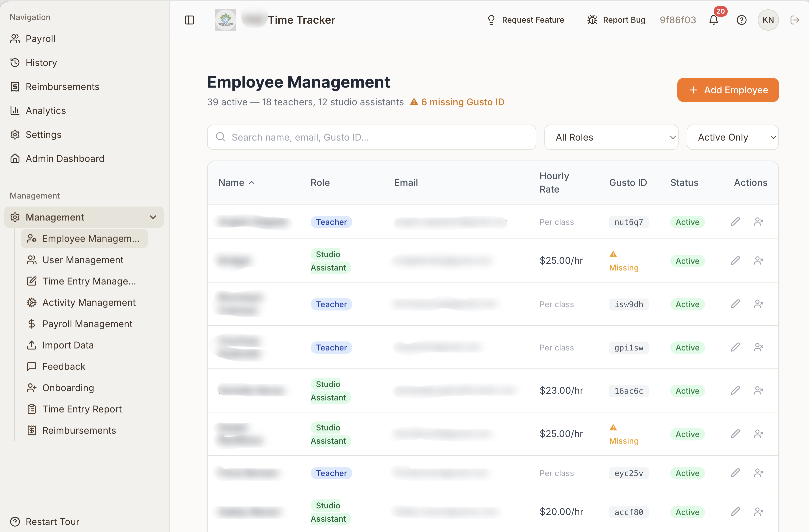Open Feedback
This screenshot has width=809, height=532.
[56, 366]
